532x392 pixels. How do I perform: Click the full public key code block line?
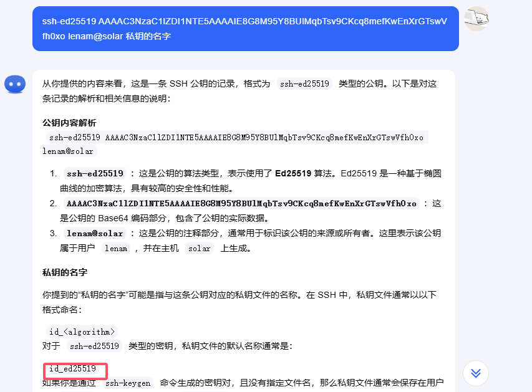[x=236, y=137]
